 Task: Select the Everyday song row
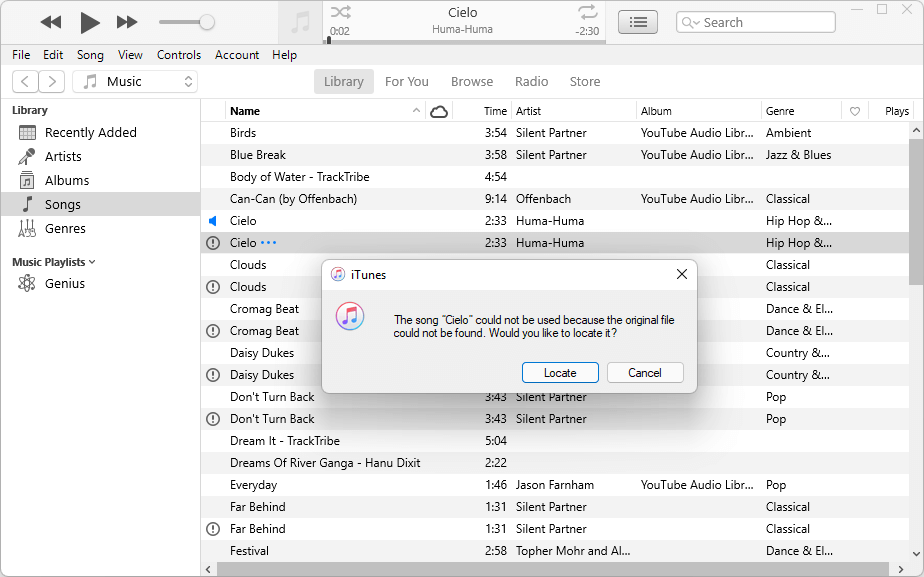point(555,485)
